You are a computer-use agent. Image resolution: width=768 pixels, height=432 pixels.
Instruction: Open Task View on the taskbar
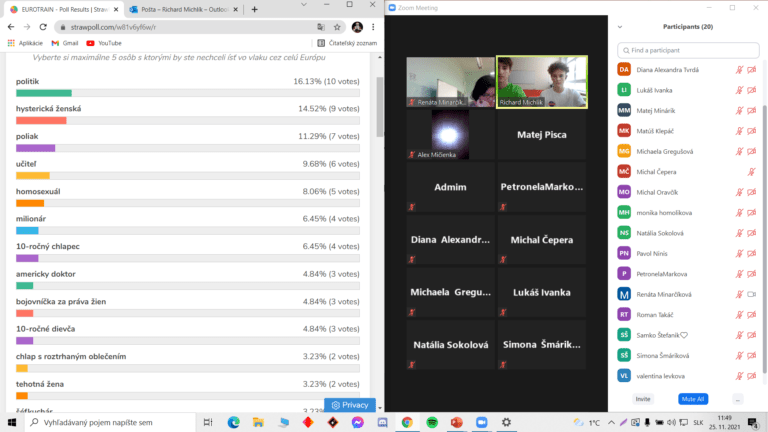pos(208,422)
